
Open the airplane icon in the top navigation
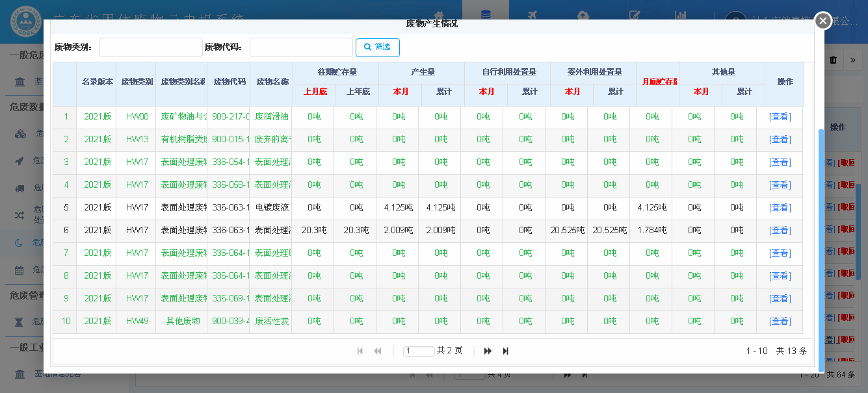[x=533, y=16]
